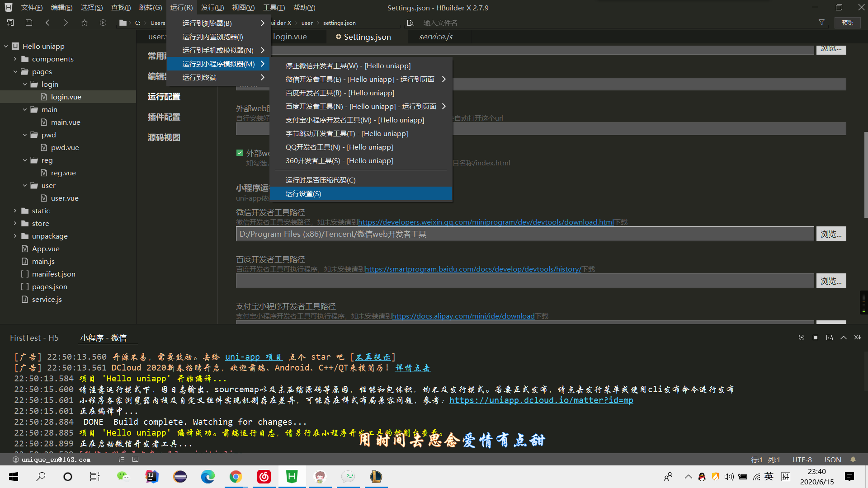The image size is (868, 488).
Task: Collapse the console panel with up-arrow icon
Action: pyautogui.click(x=844, y=338)
